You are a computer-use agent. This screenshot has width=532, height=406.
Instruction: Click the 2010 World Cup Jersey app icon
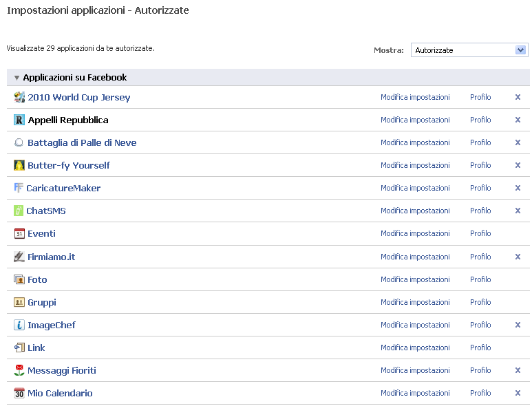tap(19, 97)
